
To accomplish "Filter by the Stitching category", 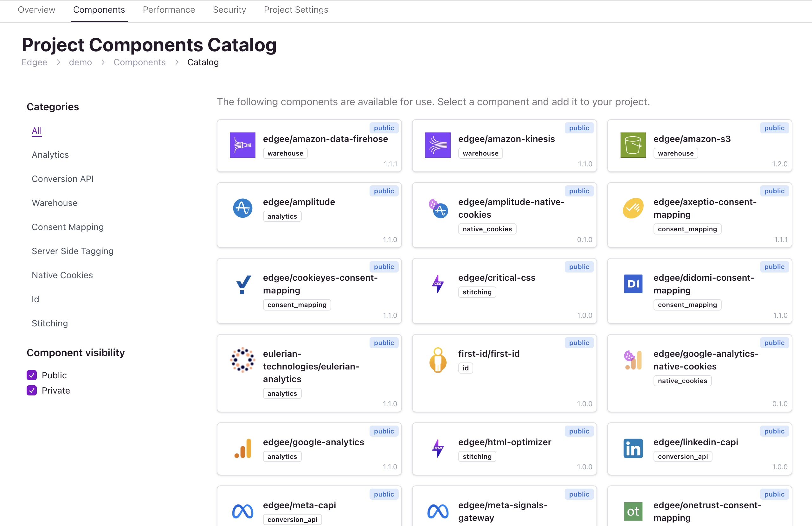I will click(x=49, y=324).
